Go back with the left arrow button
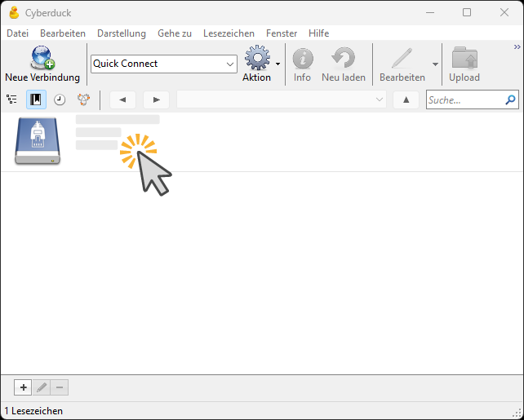 point(122,99)
